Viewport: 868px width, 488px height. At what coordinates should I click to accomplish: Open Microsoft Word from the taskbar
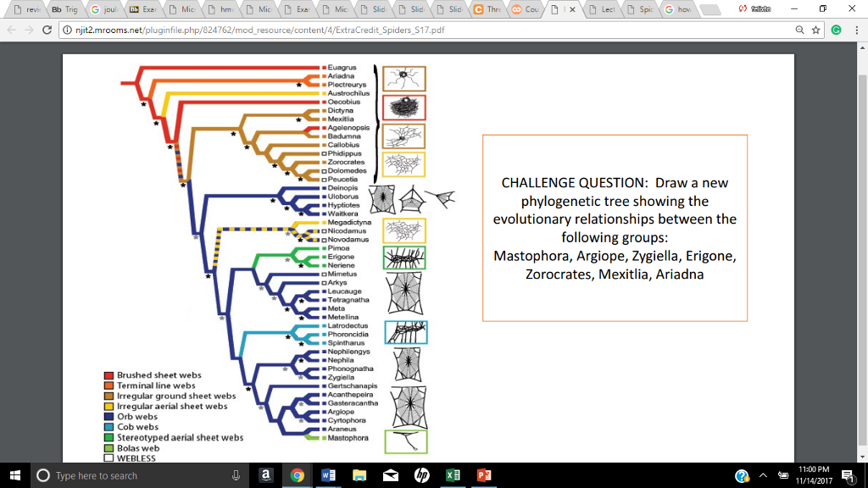(328, 475)
